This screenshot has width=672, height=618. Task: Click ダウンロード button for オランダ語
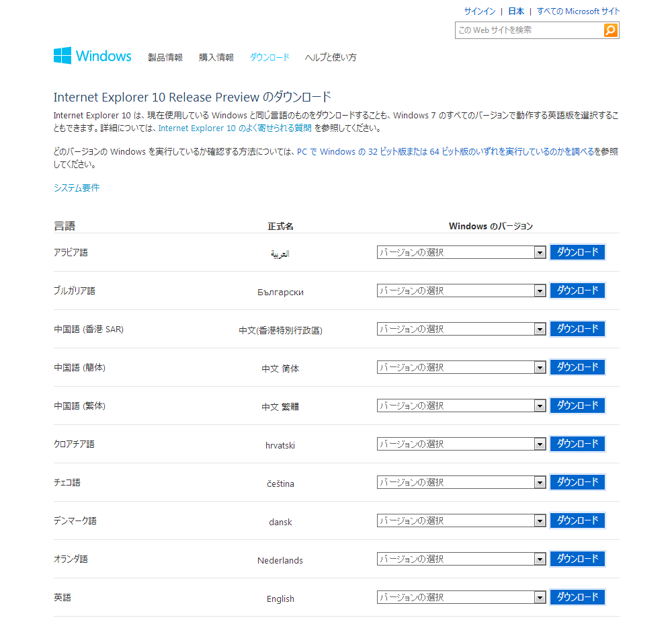point(577,558)
